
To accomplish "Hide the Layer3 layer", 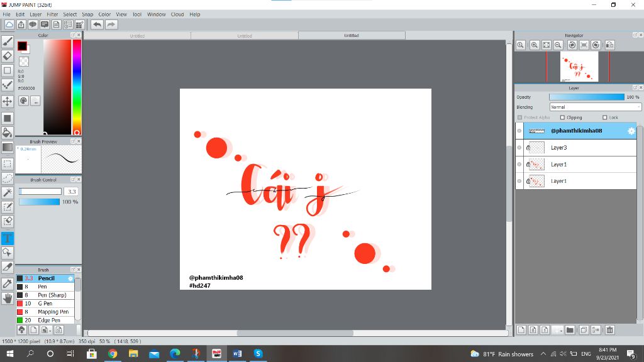I will coord(519,147).
